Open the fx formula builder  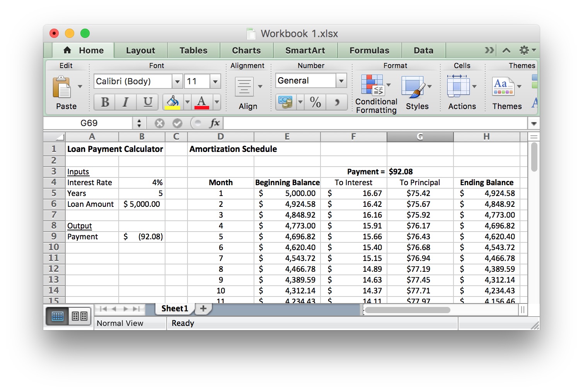pyautogui.click(x=215, y=123)
